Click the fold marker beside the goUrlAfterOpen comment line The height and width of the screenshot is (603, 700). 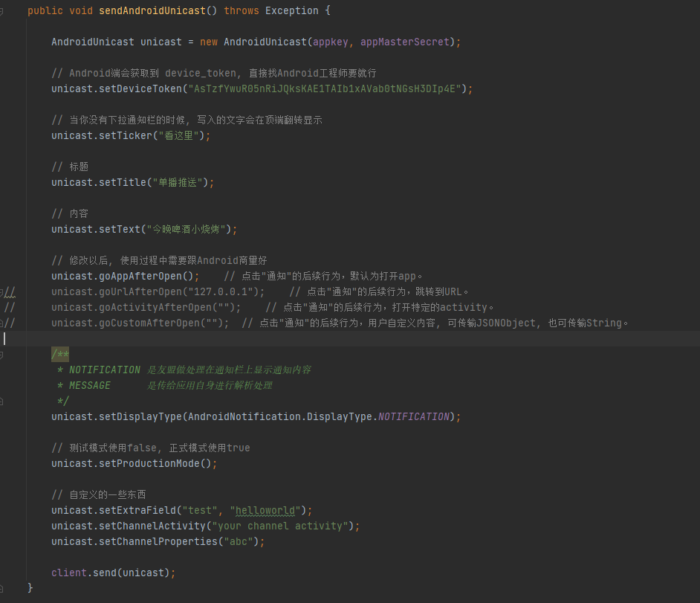tap(1, 292)
